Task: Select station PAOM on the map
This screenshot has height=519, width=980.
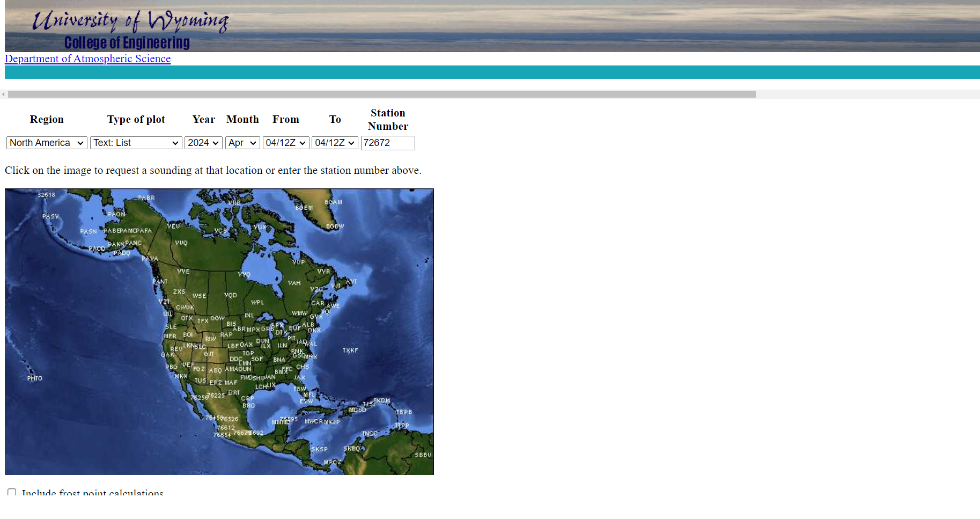Action: [116, 214]
